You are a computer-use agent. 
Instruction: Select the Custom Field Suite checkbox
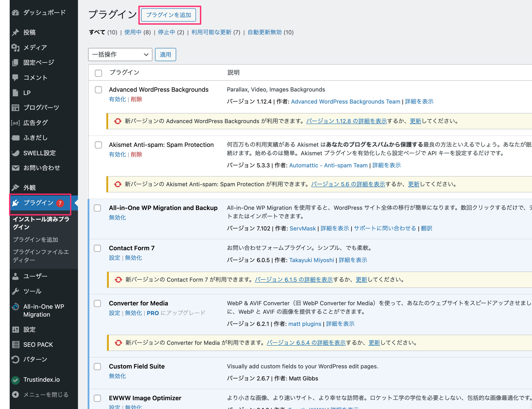tap(97, 366)
